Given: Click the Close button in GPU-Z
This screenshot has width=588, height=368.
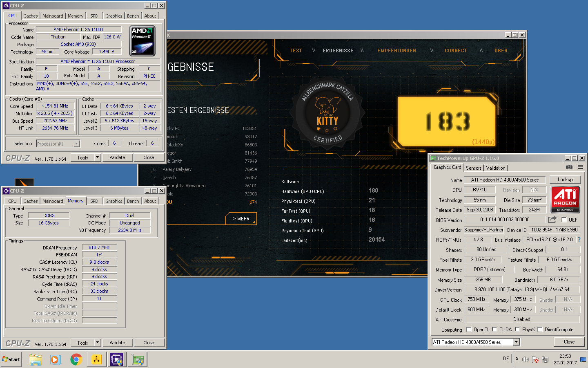Looking at the screenshot, I should coord(569,342).
